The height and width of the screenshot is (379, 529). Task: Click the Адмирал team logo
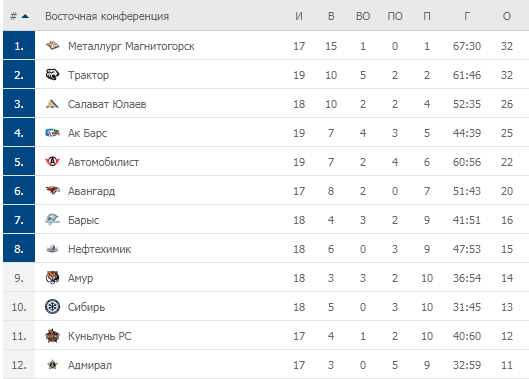click(52, 365)
